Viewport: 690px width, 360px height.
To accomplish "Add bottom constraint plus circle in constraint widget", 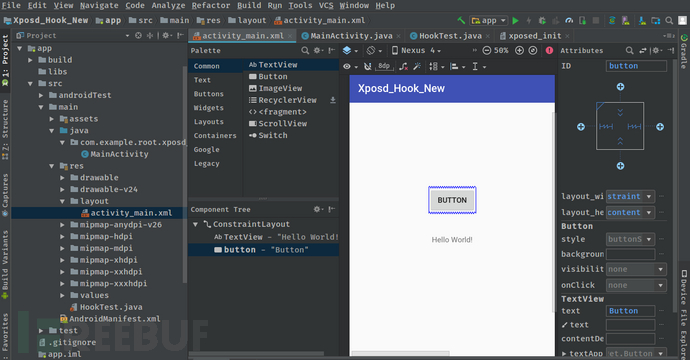I will pyautogui.click(x=620, y=166).
